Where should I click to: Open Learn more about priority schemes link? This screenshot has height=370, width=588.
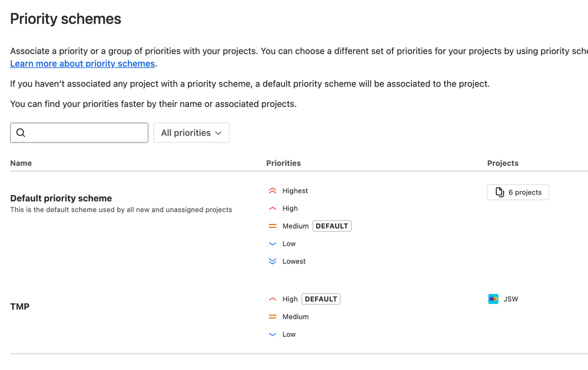point(82,64)
